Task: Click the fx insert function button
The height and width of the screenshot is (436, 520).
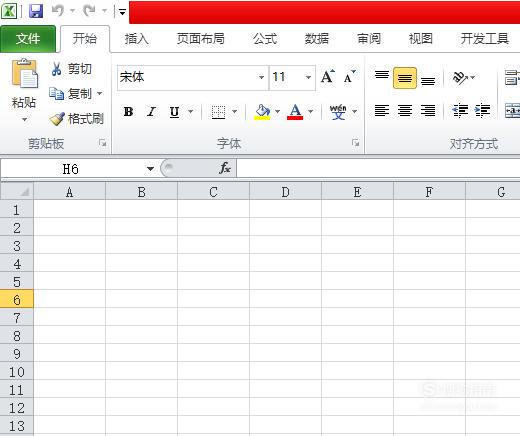Action: tap(225, 168)
